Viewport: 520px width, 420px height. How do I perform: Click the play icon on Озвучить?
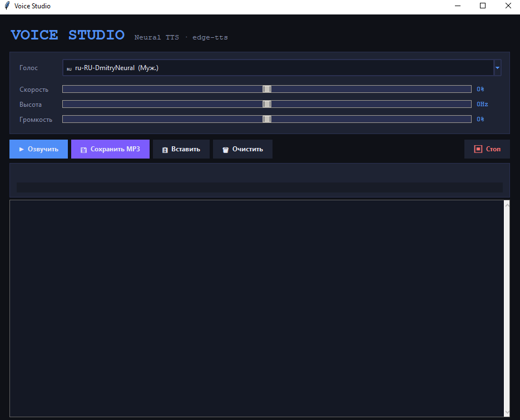pos(22,149)
